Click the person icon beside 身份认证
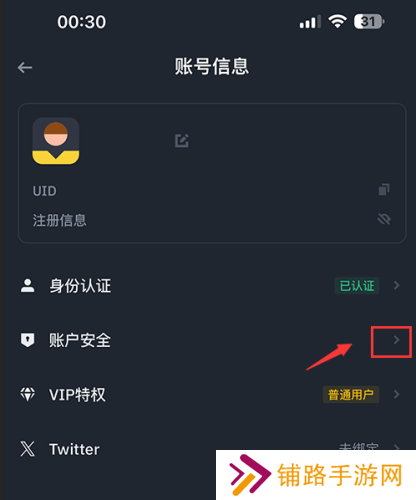416x500 pixels. pyautogui.click(x=28, y=286)
